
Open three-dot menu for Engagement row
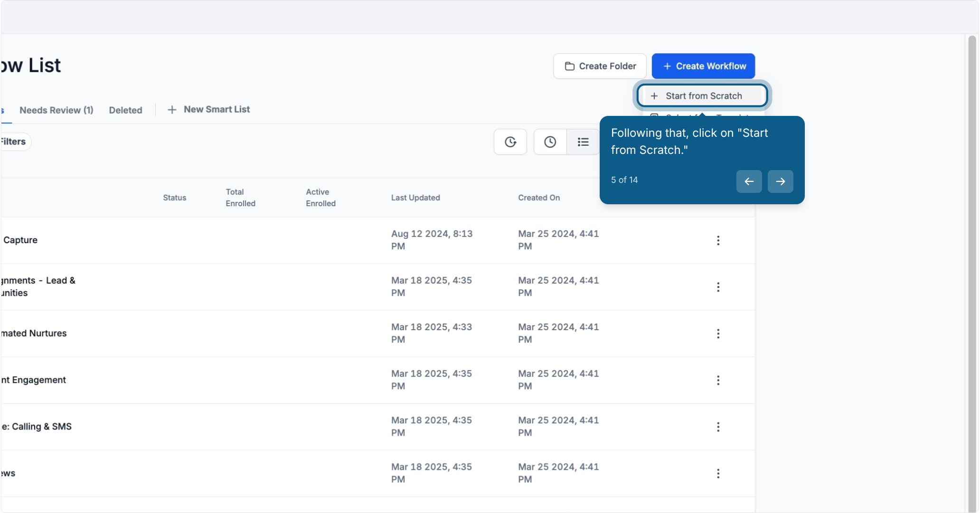[718, 380]
